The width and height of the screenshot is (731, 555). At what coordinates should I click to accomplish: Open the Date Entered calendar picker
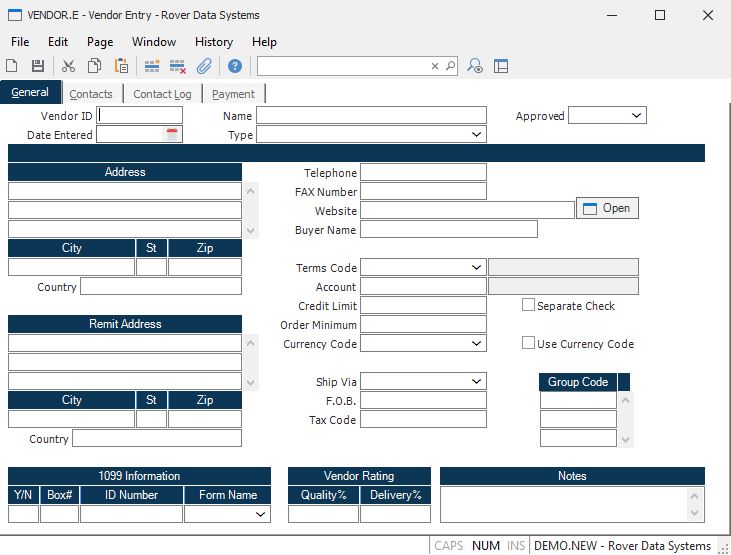click(172, 135)
